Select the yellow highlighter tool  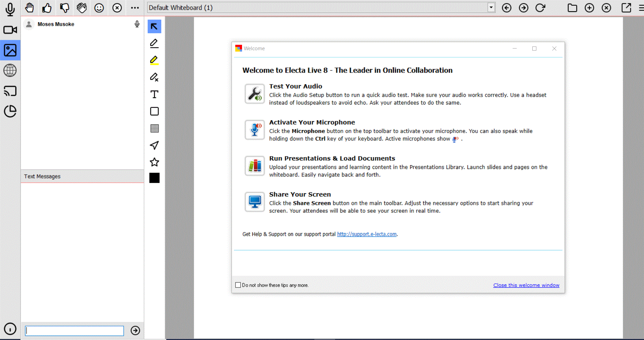(154, 60)
